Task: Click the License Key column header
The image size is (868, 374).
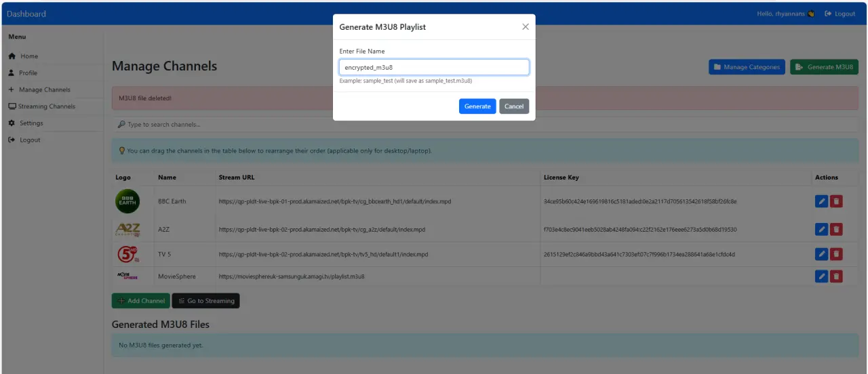Action: coord(561,178)
